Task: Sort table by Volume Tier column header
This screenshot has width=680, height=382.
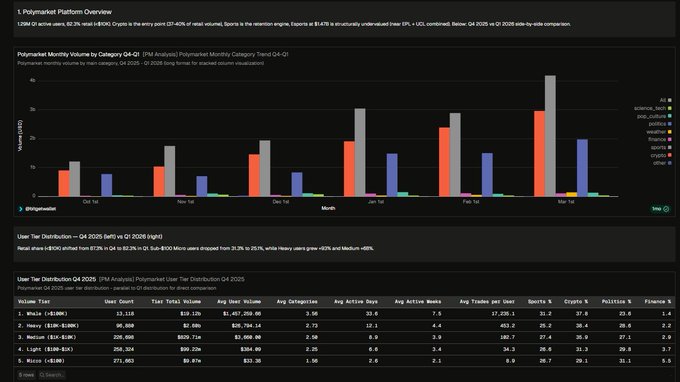Action: point(34,301)
